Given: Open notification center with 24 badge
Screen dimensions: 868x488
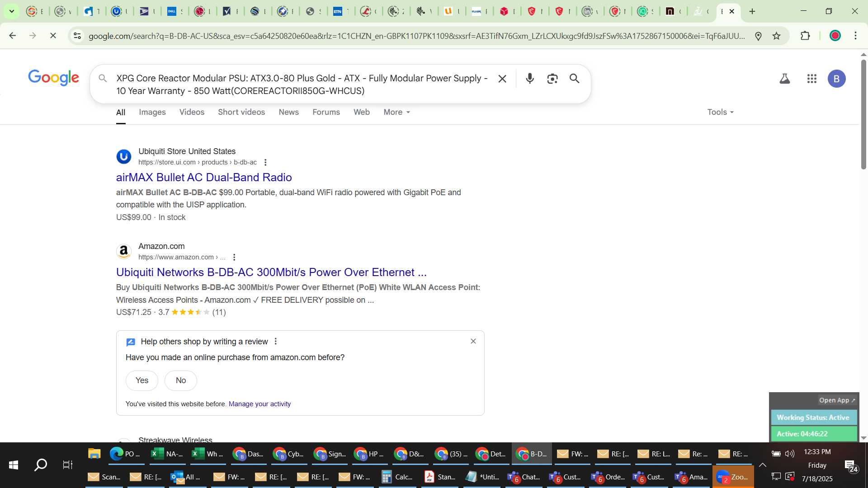Looking at the screenshot, I should coord(851,466).
